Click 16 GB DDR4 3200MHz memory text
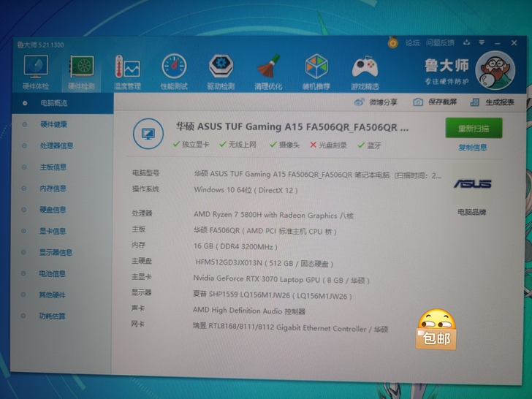The height and width of the screenshot is (399, 532). [235, 247]
